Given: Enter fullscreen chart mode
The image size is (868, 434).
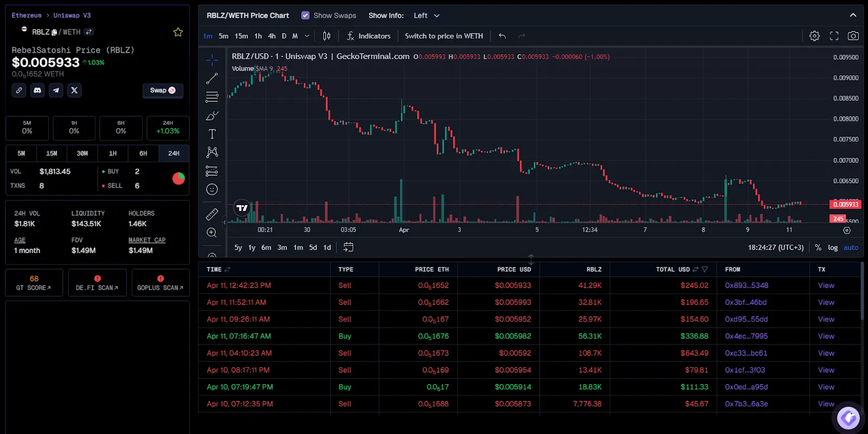Looking at the screenshot, I should 834,36.
